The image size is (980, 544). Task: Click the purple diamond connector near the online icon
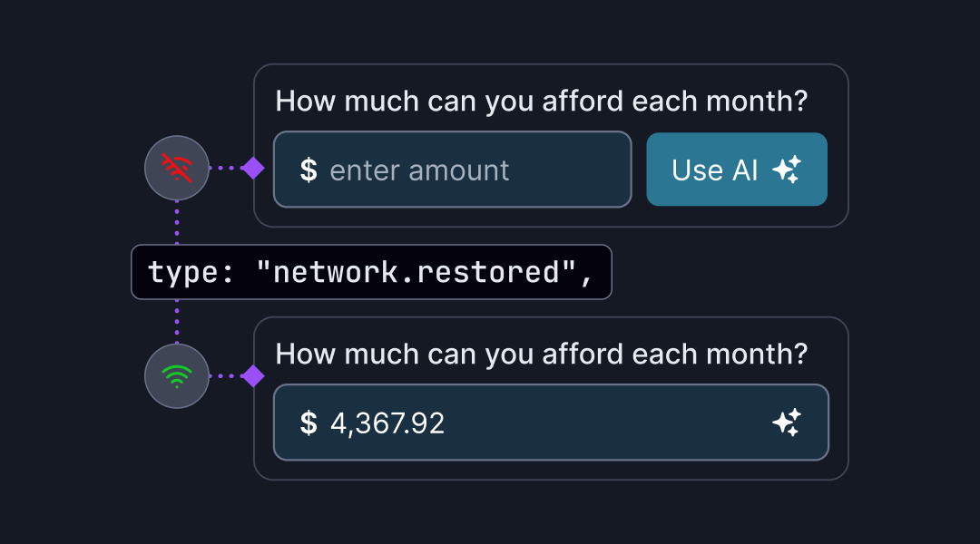(251, 376)
